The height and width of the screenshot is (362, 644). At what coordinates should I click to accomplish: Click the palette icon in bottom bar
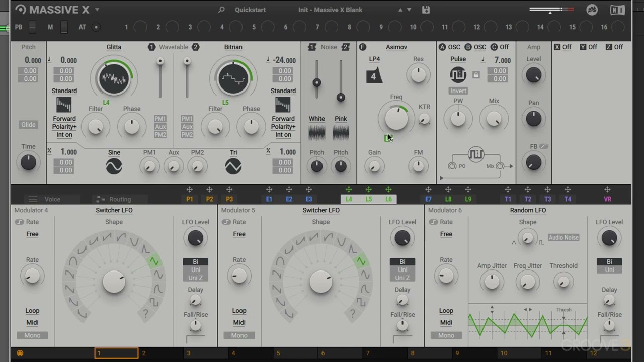tap(20, 353)
